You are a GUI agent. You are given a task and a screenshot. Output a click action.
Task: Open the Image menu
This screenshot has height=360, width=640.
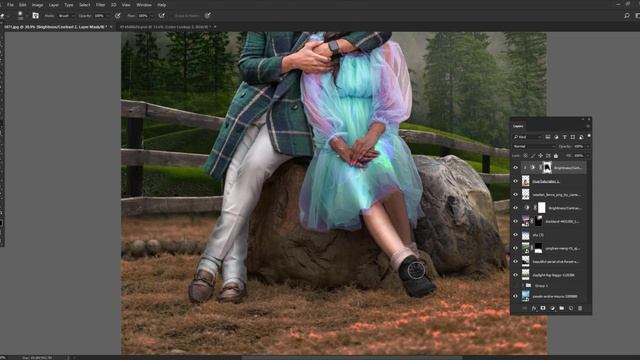click(37, 5)
